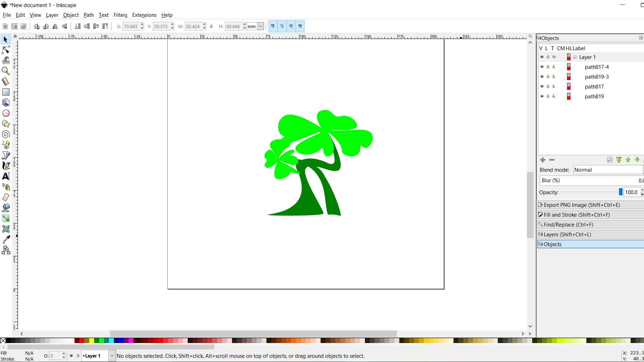Image resolution: width=644 pixels, height=362 pixels.
Task: Click Lower selection to bottom icon
Action: coord(78,26)
